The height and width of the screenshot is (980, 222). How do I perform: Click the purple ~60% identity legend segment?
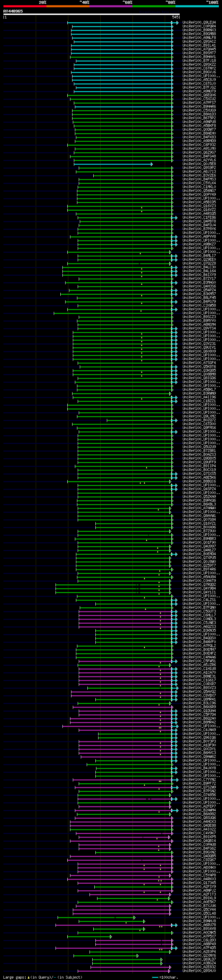coord(111,6)
